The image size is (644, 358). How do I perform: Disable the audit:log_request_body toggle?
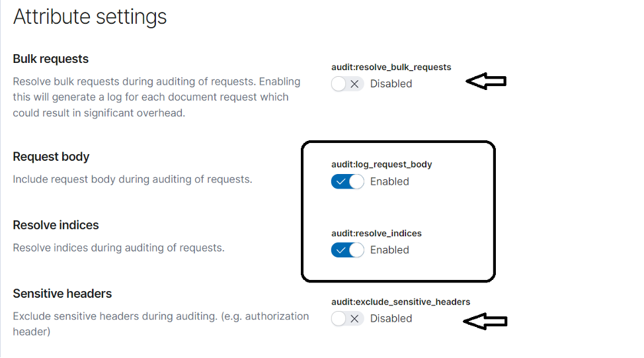pyautogui.click(x=348, y=182)
